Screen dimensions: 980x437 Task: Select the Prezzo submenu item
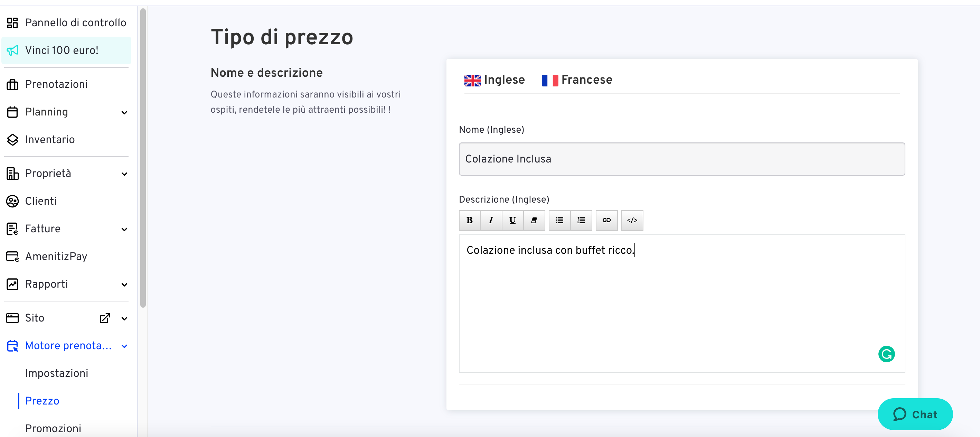click(42, 401)
